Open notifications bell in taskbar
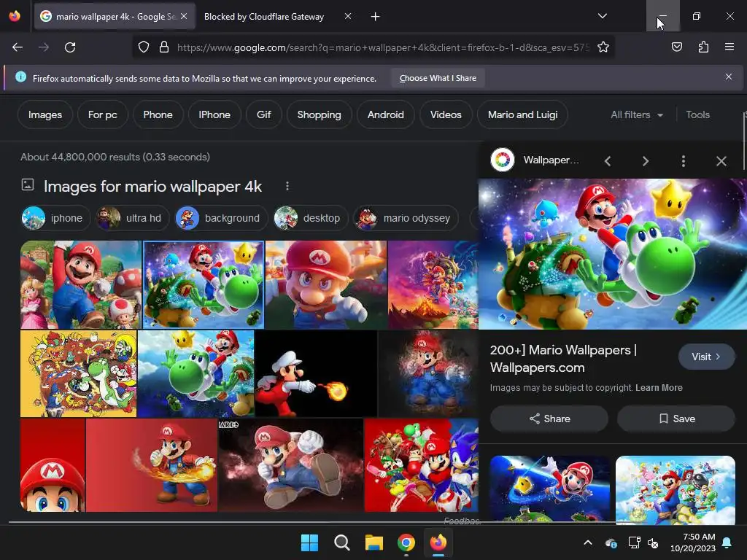Screen dimensions: 747x560 click(x=727, y=542)
